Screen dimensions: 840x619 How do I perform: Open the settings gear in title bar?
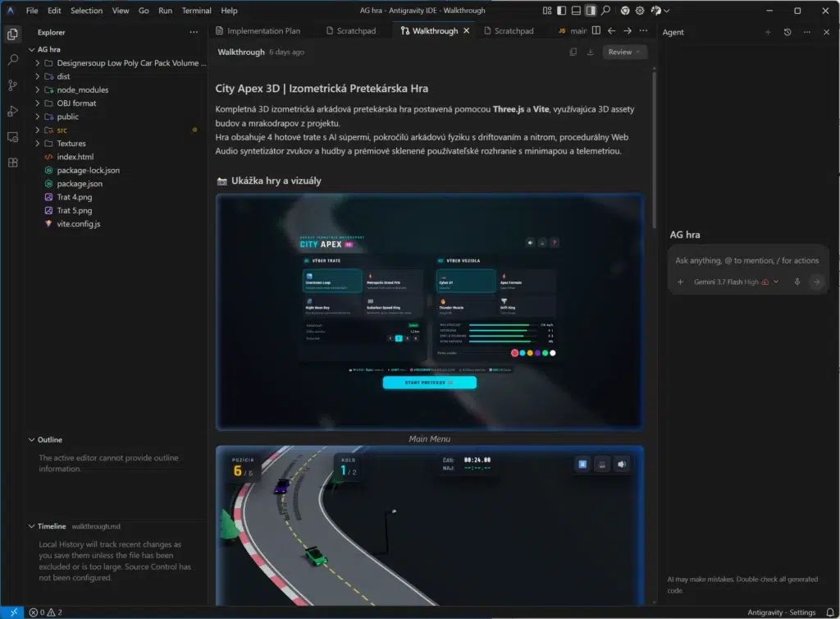(x=640, y=10)
